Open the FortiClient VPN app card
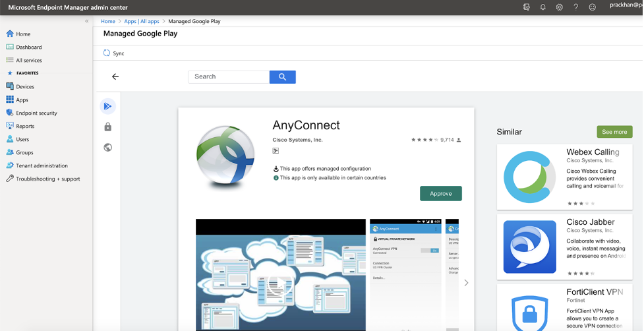The height and width of the screenshot is (331, 644). click(564, 307)
